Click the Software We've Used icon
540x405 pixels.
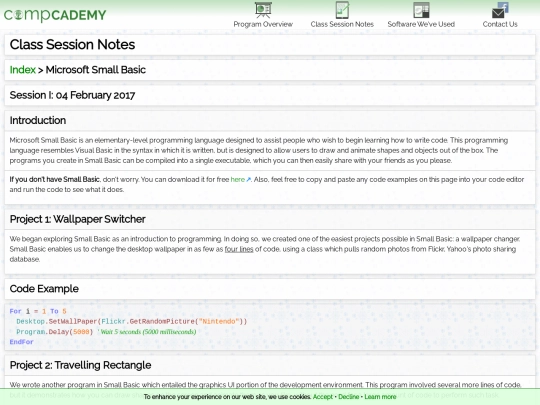click(421, 10)
